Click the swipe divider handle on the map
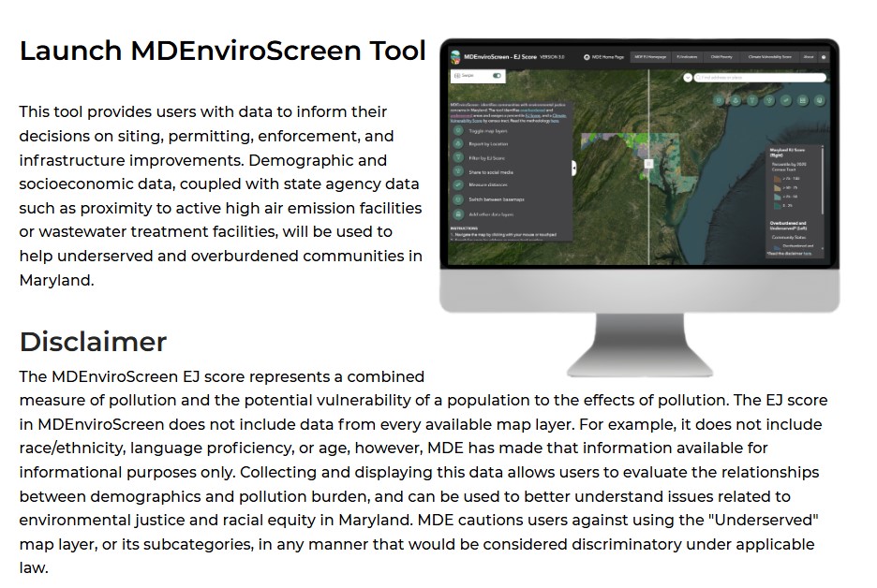The image size is (877, 588). point(648,164)
